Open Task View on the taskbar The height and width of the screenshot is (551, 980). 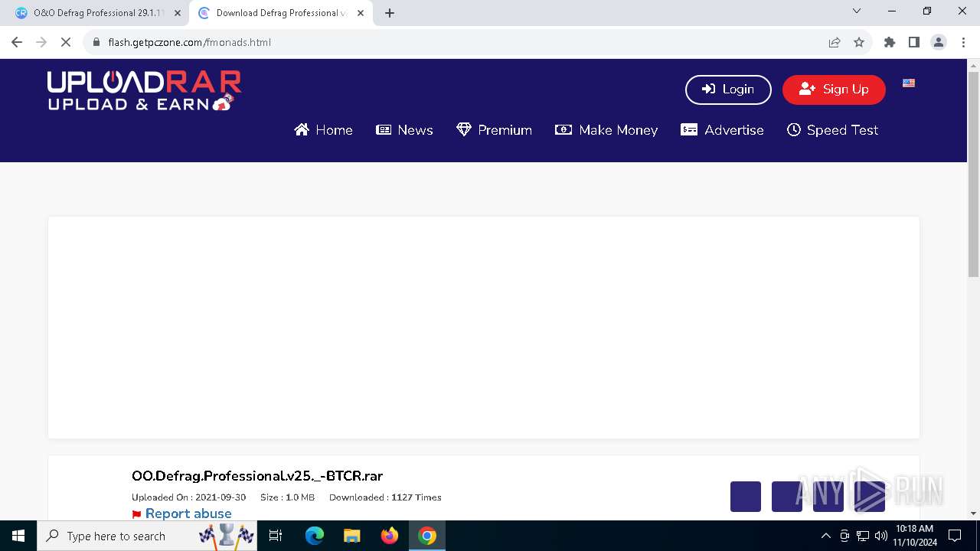coord(276,536)
